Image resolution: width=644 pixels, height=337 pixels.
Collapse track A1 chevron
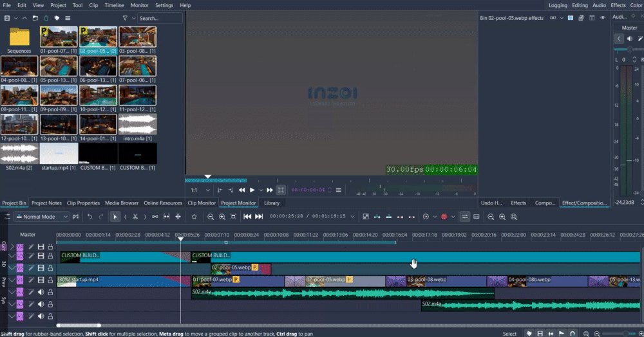click(12, 293)
